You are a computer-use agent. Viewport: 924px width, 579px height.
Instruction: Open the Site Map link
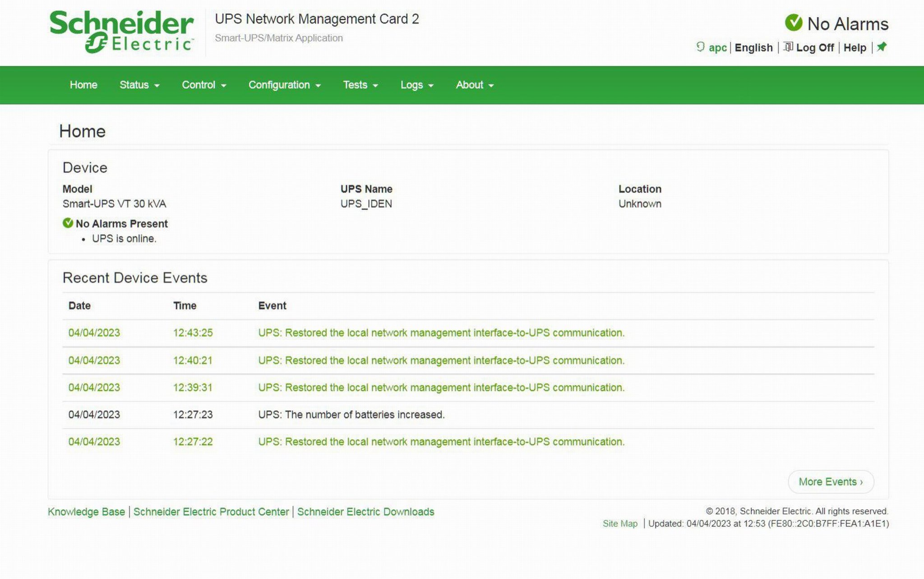click(x=620, y=524)
